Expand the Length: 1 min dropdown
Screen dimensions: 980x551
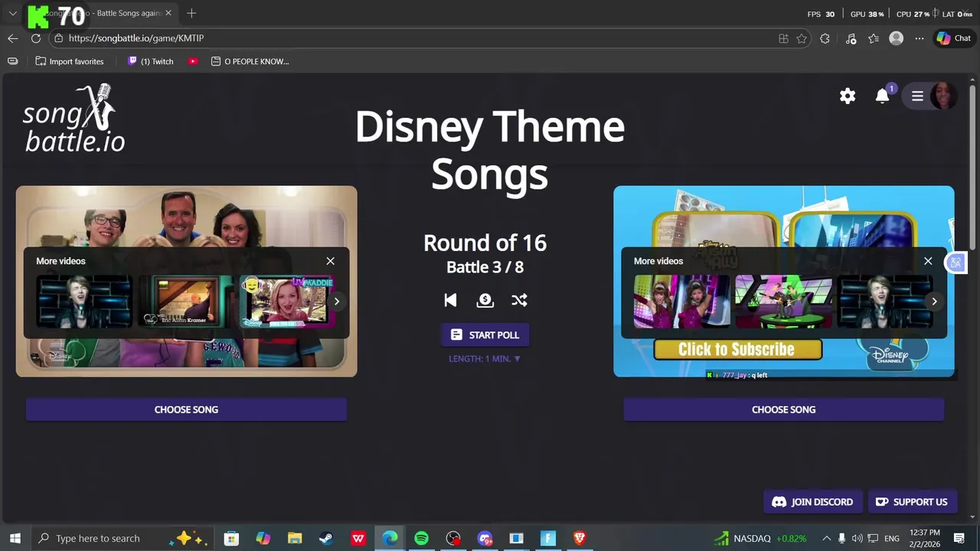pyautogui.click(x=485, y=358)
